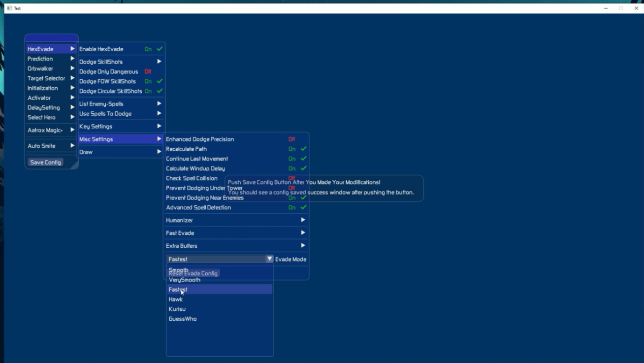Open the Prediction menu arrow

(72, 59)
